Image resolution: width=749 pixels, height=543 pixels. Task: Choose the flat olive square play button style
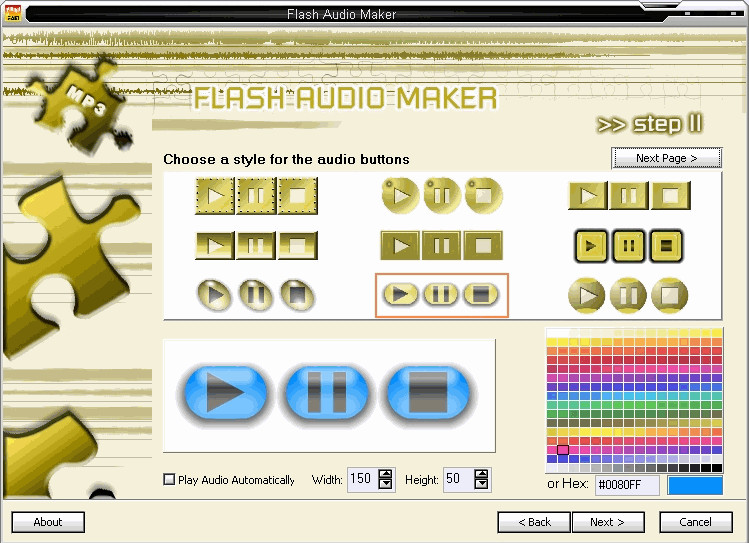click(x=400, y=245)
